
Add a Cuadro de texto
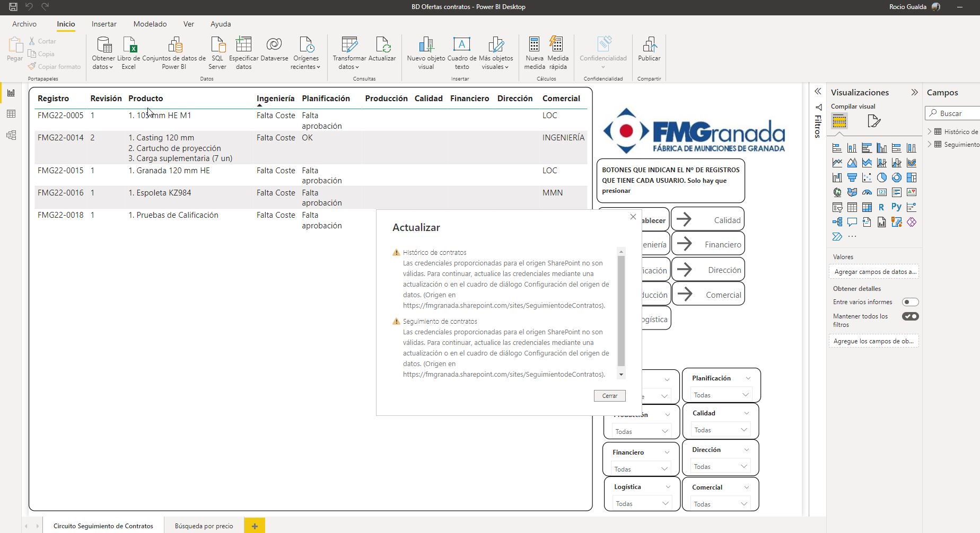pyautogui.click(x=462, y=53)
